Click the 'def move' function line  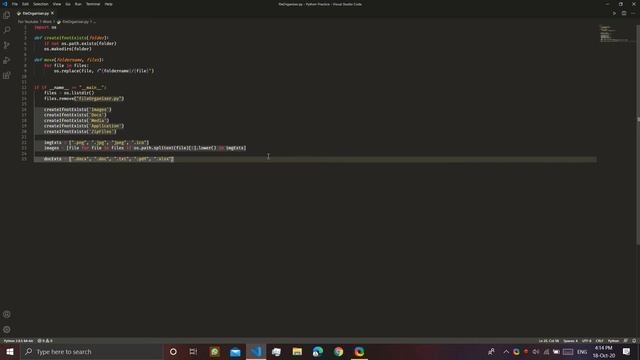[69, 60]
